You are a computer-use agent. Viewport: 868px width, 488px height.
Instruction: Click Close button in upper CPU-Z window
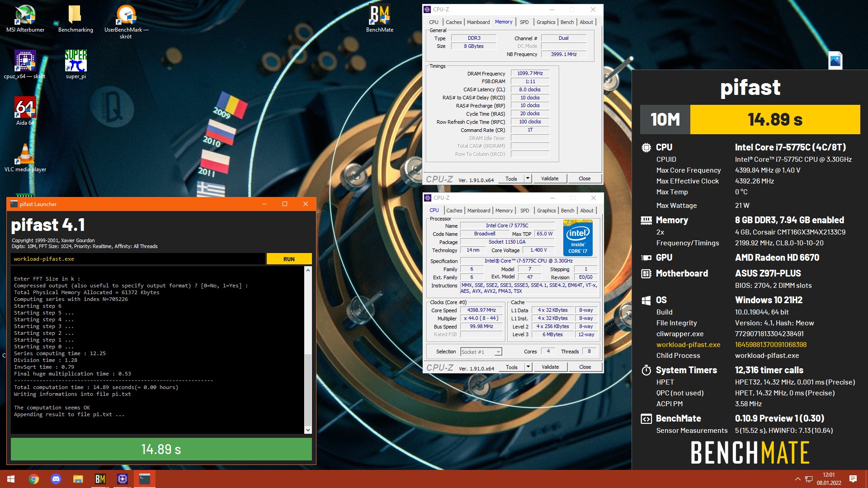585,178
